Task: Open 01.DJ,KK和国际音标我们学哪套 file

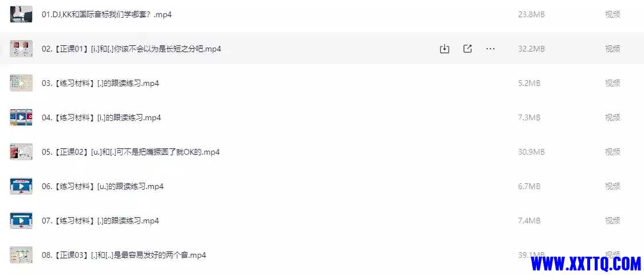Action: (x=107, y=14)
